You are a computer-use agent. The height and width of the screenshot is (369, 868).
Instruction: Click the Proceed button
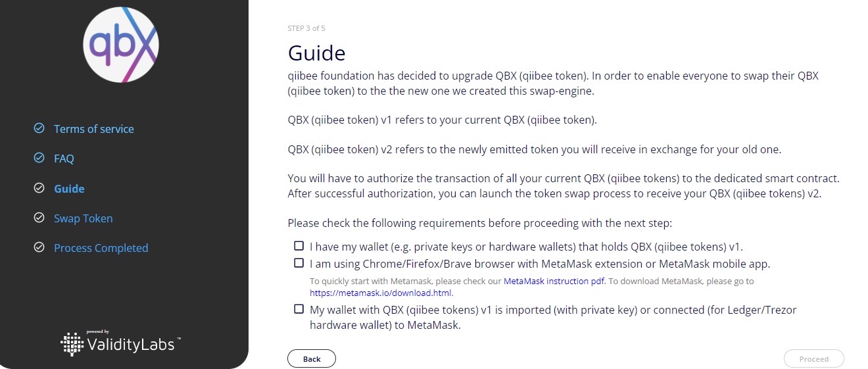[x=814, y=358]
